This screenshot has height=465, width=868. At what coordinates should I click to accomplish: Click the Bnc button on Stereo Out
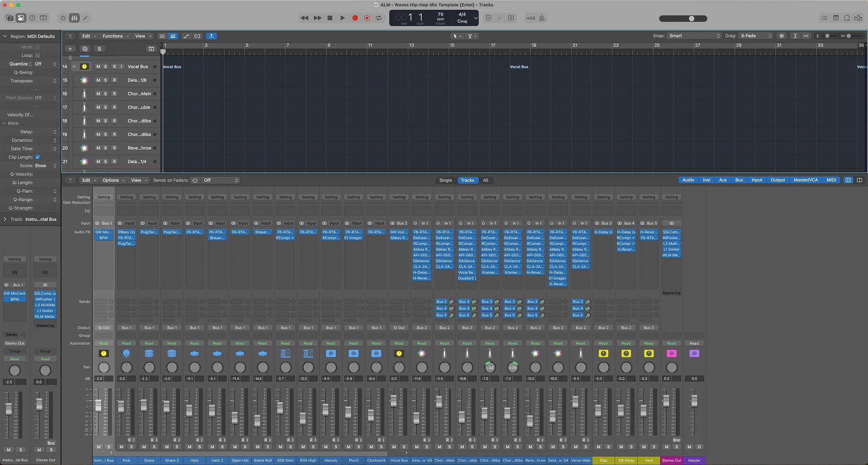tap(676, 440)
